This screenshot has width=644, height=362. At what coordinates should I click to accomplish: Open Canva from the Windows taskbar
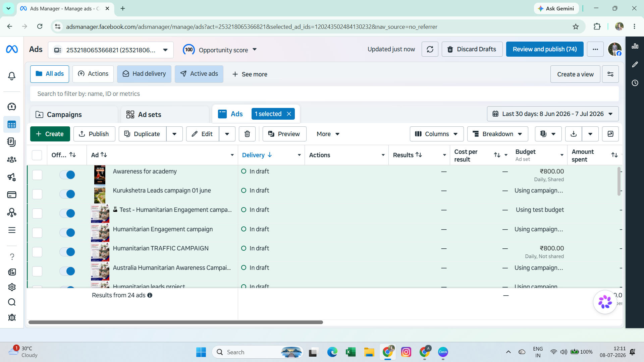pos(443,352)
